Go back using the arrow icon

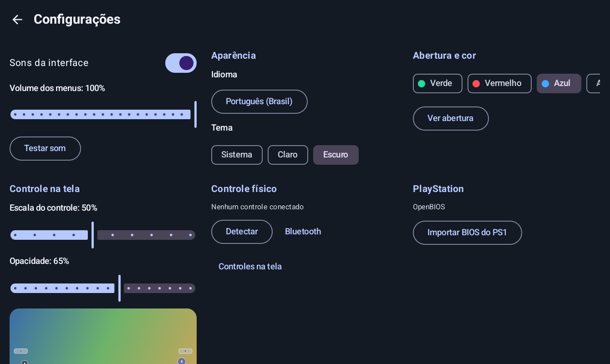point(17,20)
